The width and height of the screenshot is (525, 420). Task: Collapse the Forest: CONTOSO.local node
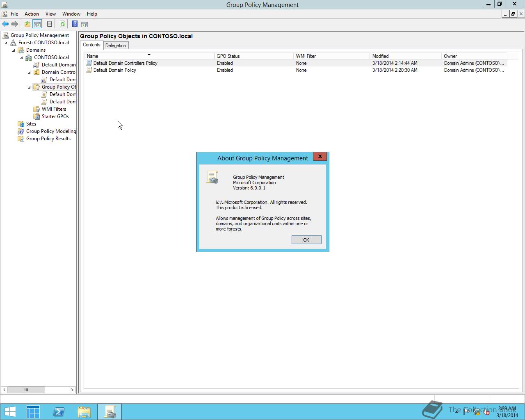tap(6, 43)
